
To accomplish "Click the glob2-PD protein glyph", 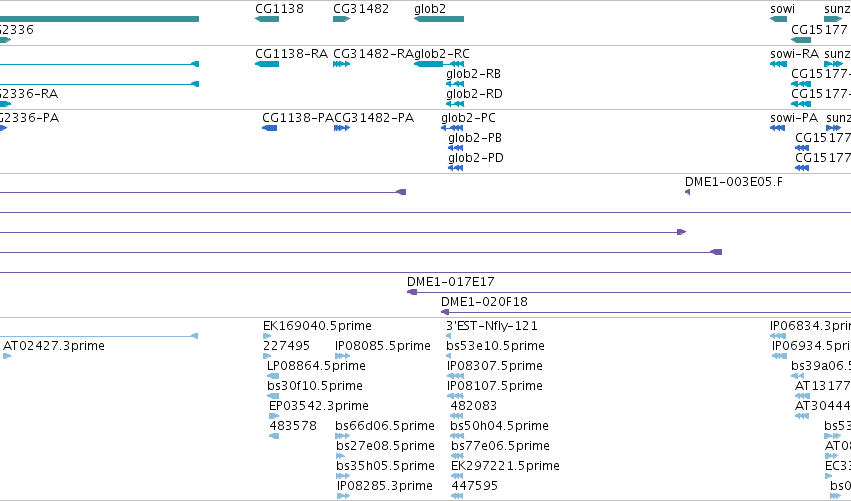I will click(455, 168).
